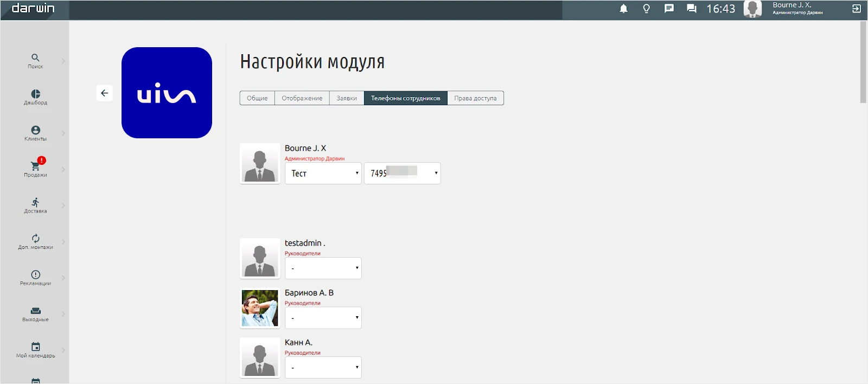This screenshot has width=868, height=384.
Task: Switch to the Отображение tab
Action: tap(302, 98)
